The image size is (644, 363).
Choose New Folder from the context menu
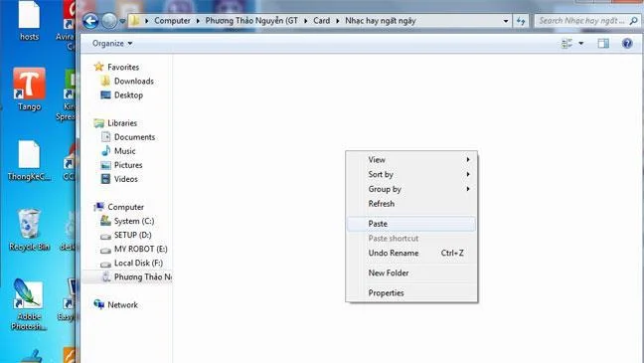point(411,272)
